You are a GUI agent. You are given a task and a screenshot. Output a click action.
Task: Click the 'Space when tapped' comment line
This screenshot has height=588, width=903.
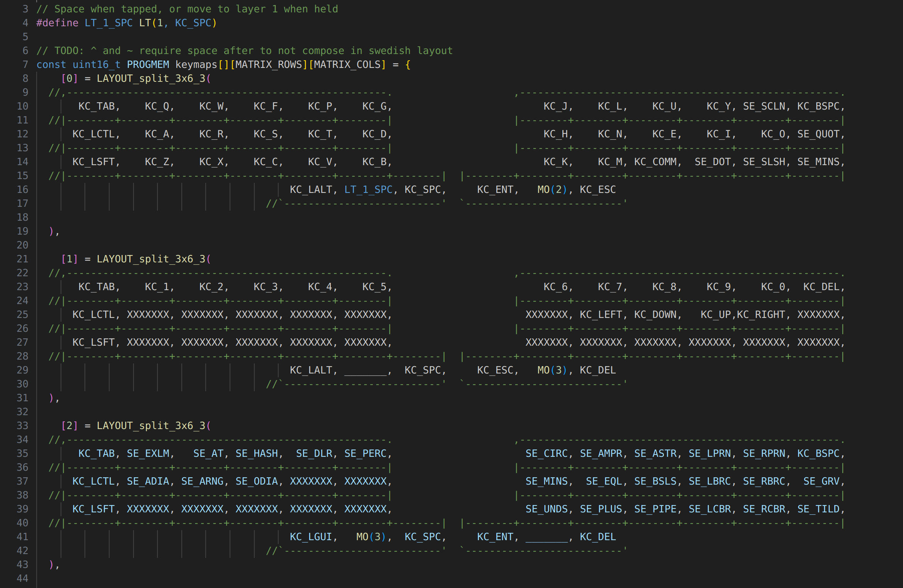point(187,9)
